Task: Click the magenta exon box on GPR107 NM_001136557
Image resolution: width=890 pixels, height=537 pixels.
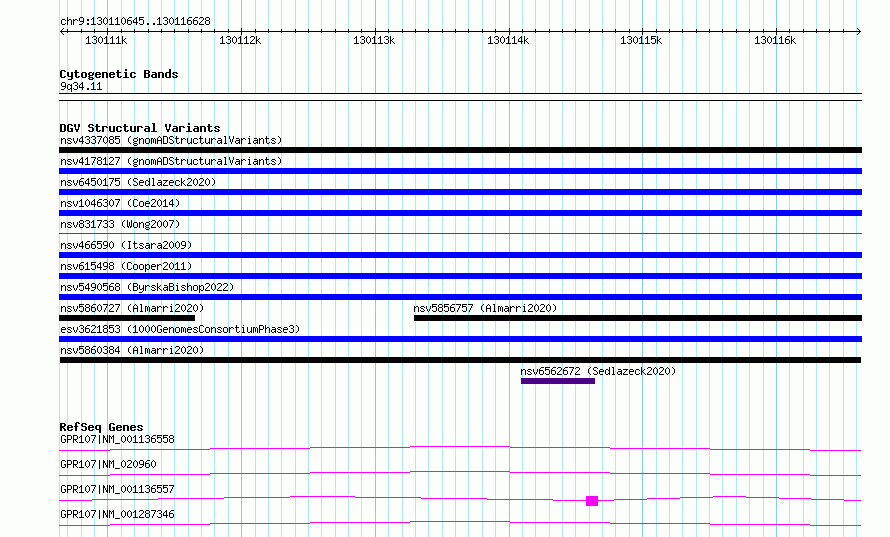Action: pos(592,501)
